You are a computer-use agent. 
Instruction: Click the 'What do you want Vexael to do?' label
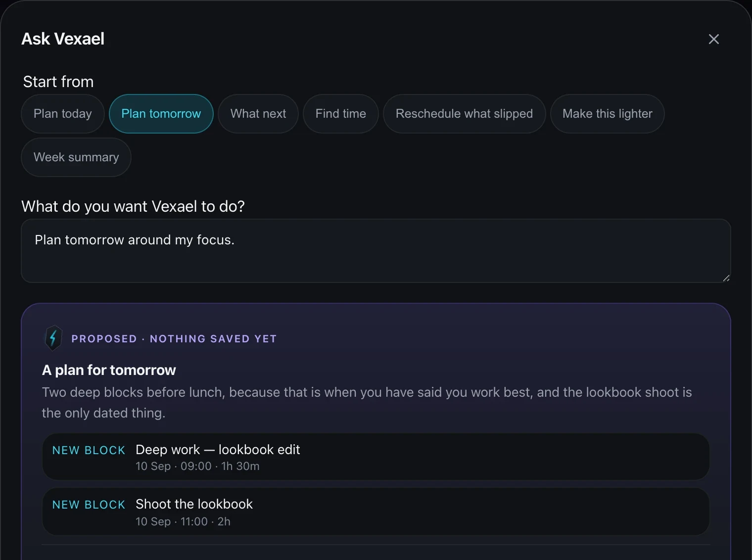tap(133, 206)
